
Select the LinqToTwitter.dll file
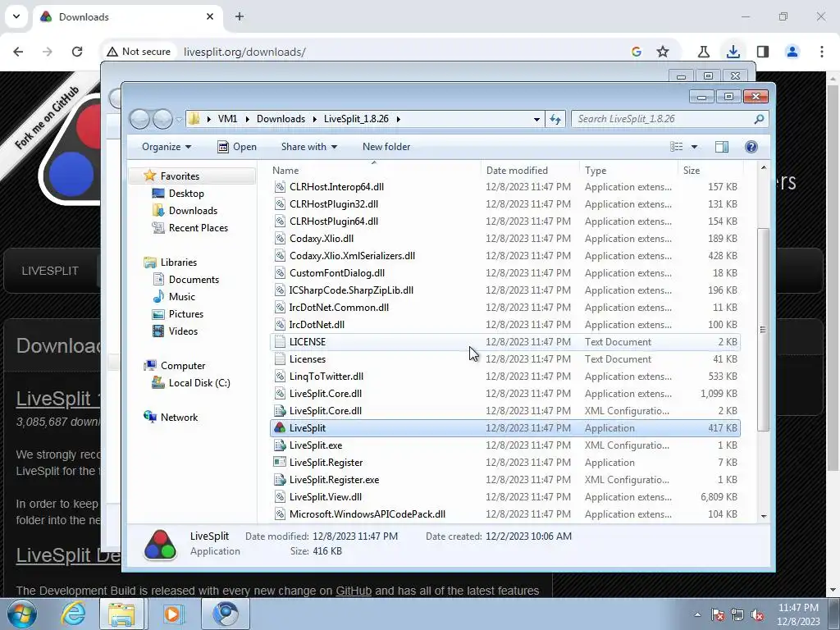[x=505, y=377]
